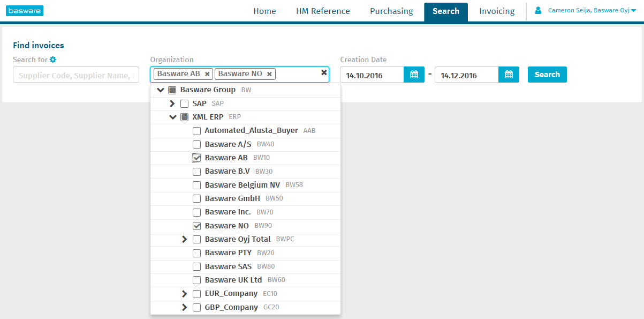Click the start date field 14.10.2016
The width and height of the screenshot is (644, 319).
click(372, 75)
